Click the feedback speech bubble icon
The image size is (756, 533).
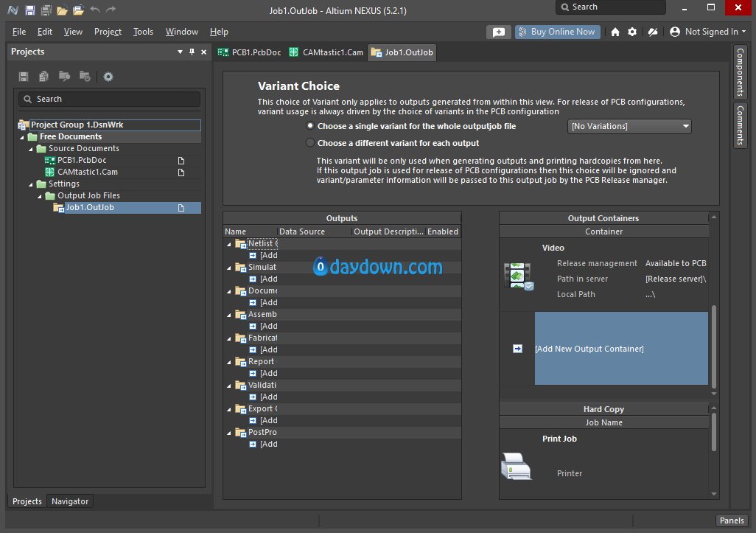(x=499, y=32)
